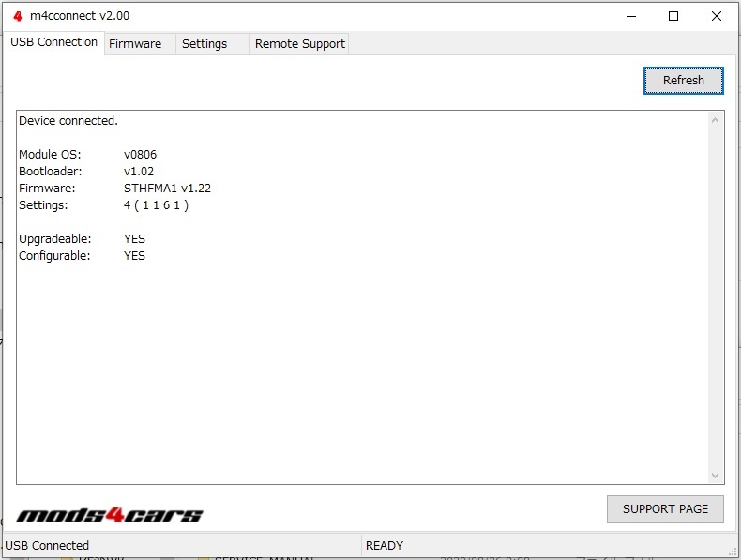Click the Upgradeable YES value
Image resolution: width=741 pixels, height=560 pixels.
(x=135, y=239)
